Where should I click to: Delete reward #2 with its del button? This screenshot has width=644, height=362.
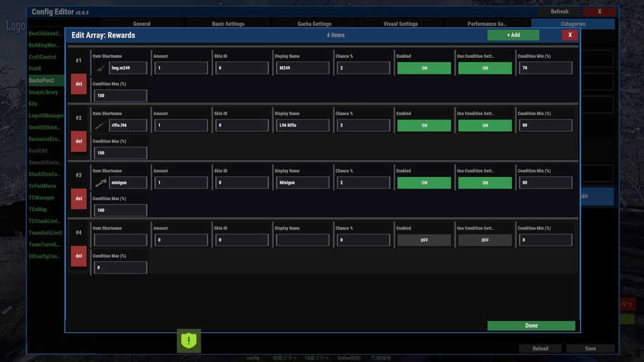pos(78,141)
